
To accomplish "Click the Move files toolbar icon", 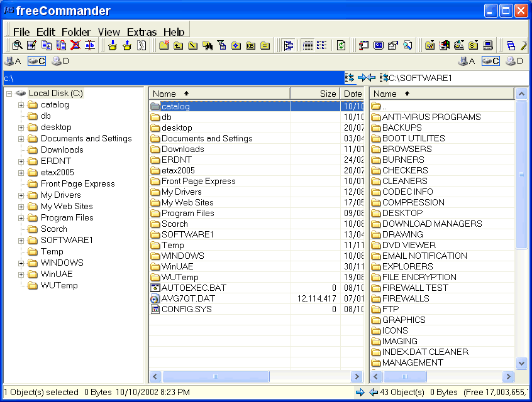I will point(61,45).
